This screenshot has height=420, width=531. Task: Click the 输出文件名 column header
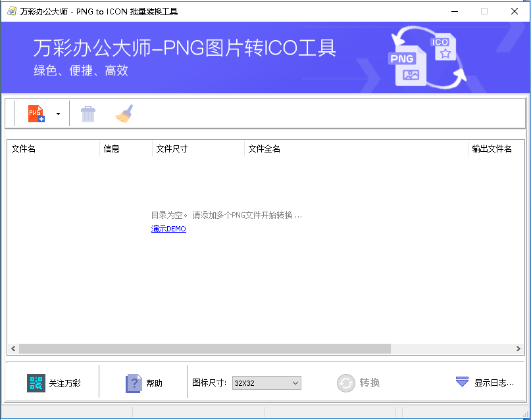[x=492, y=149]
